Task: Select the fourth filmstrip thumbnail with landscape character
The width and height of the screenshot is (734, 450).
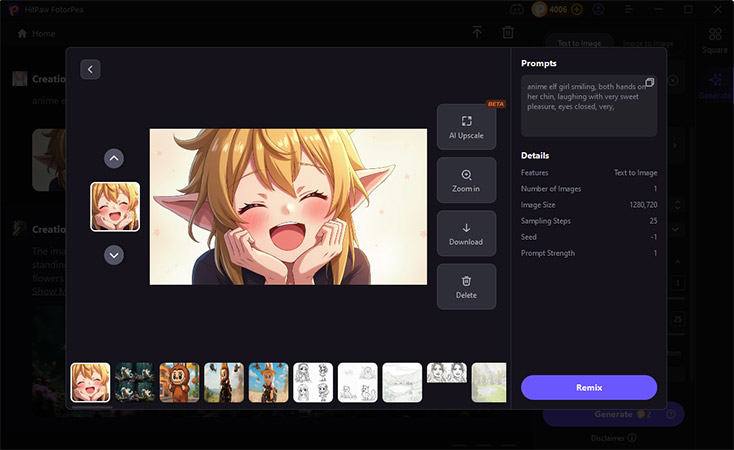Action: coord(224,382)
